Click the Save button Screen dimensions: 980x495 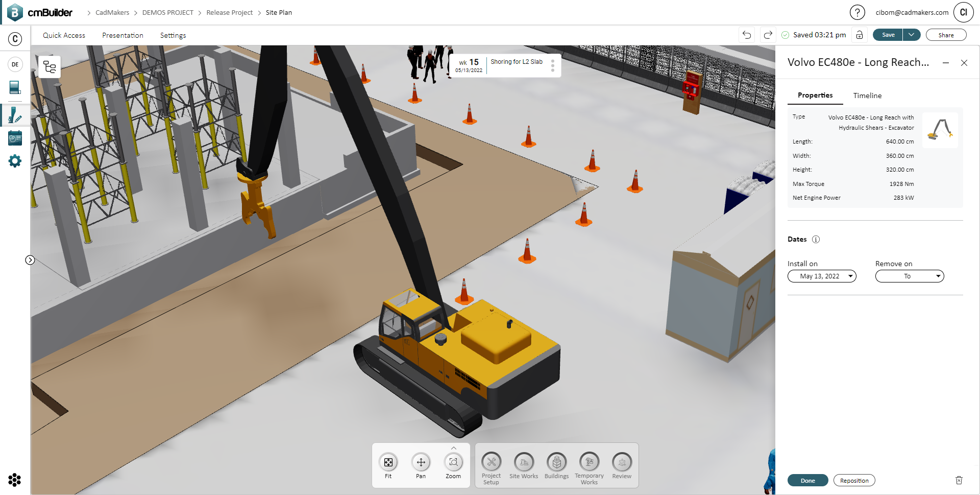pos(888,35)
